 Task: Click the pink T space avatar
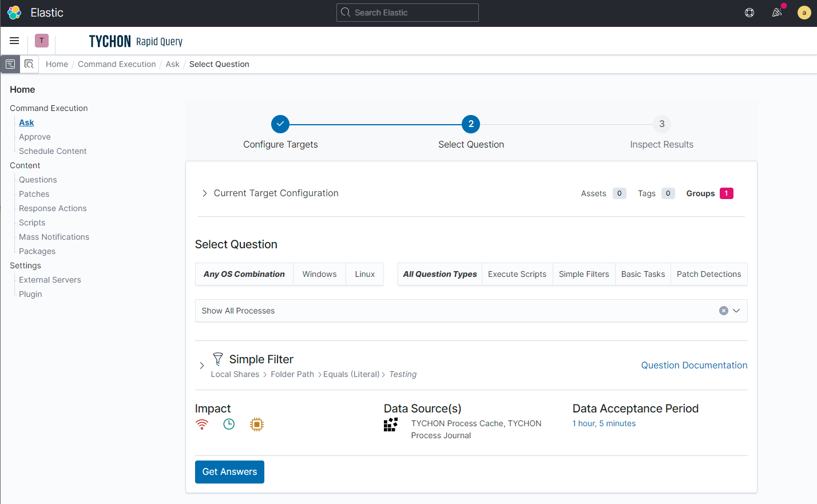42,41
